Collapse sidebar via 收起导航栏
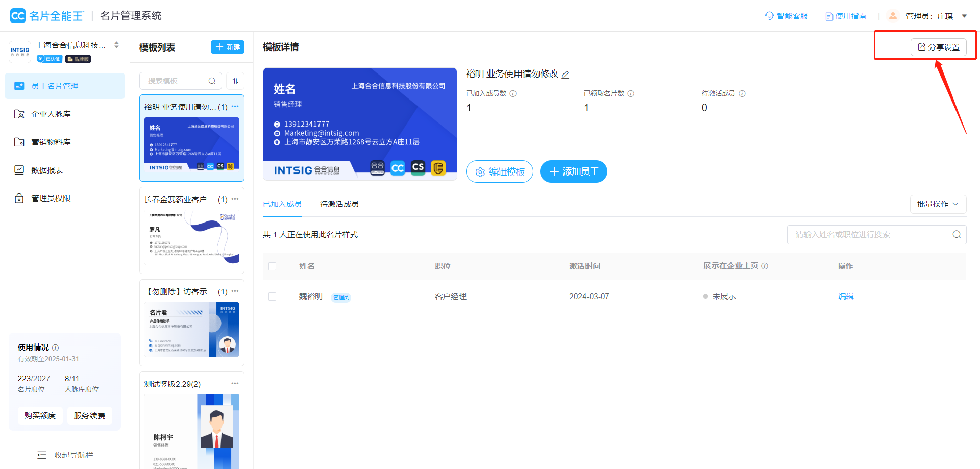The height and width of the screenshot is (469, 980). pos(65,455)
